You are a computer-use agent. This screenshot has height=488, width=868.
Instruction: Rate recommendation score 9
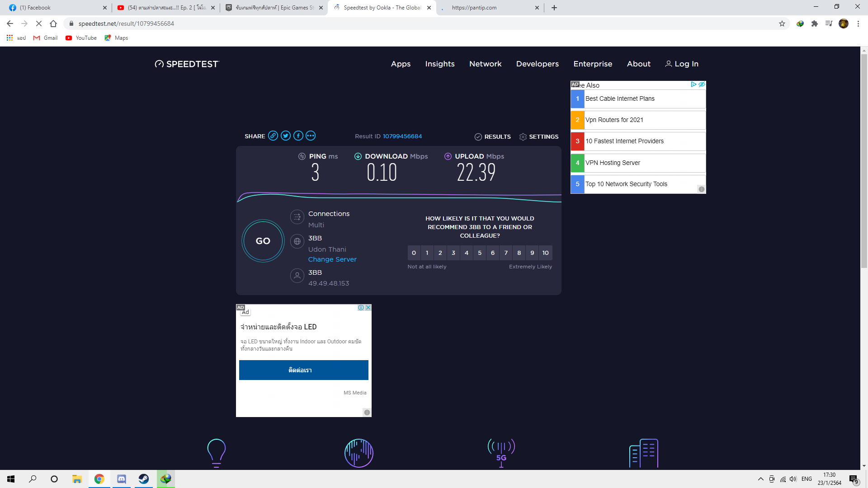pos(532,253)
